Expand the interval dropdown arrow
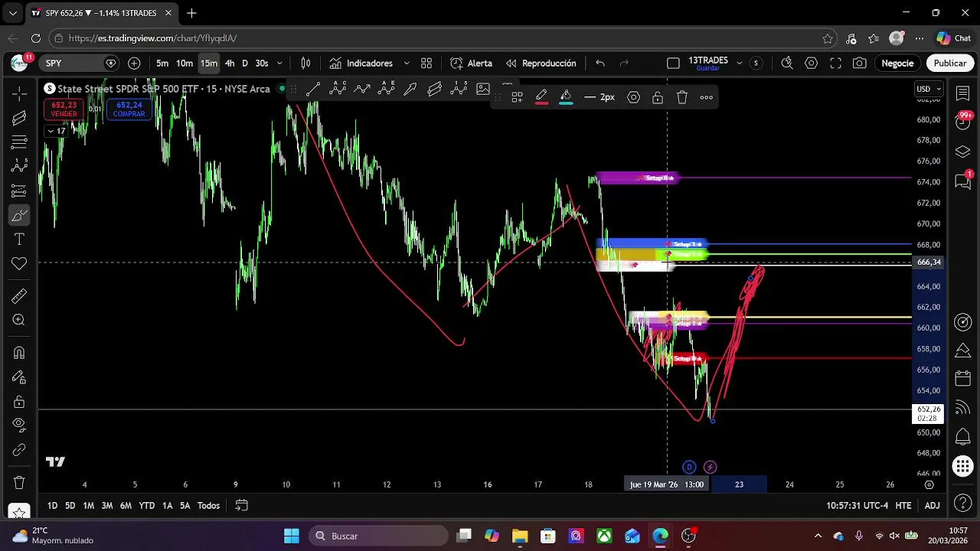 [279, 64]
